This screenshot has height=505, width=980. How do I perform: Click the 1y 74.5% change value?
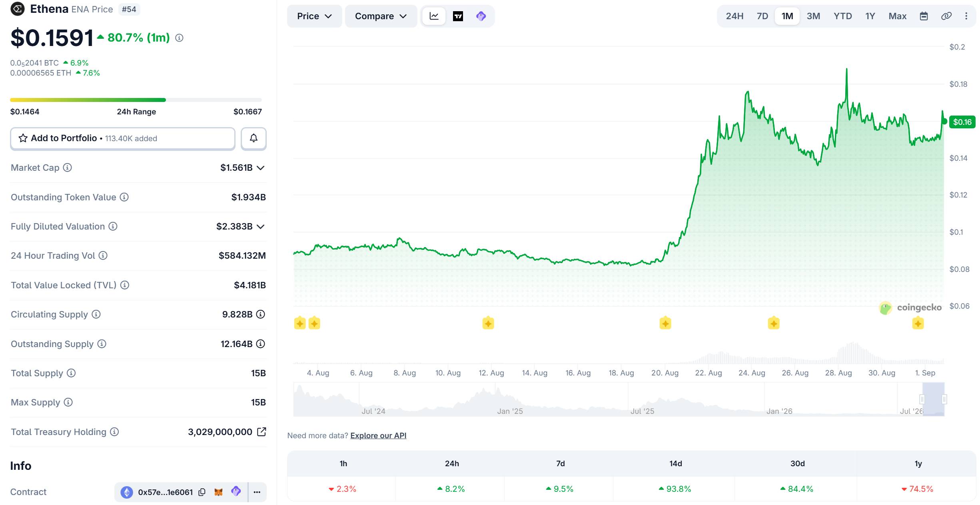(x=917, y=489)
